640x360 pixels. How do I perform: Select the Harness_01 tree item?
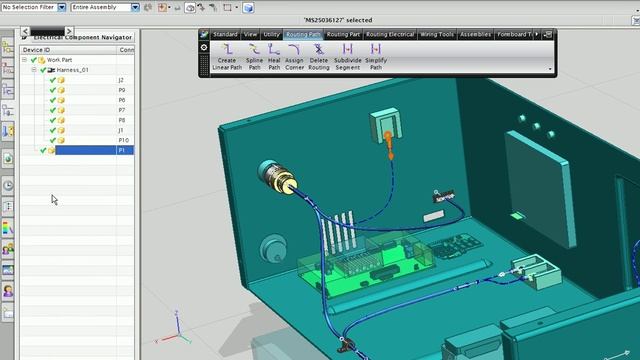pyautogui.click(x=73, y=70)
